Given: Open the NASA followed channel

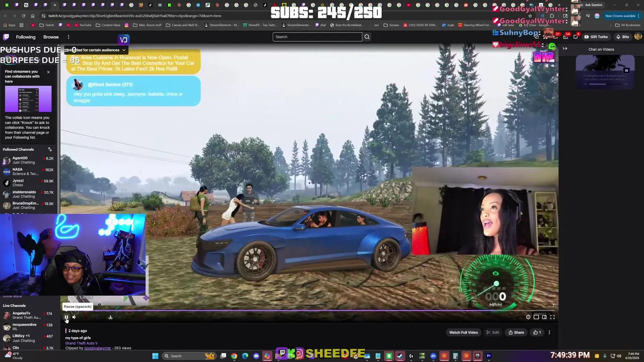Looking at the screenshot, I should 29,171.
